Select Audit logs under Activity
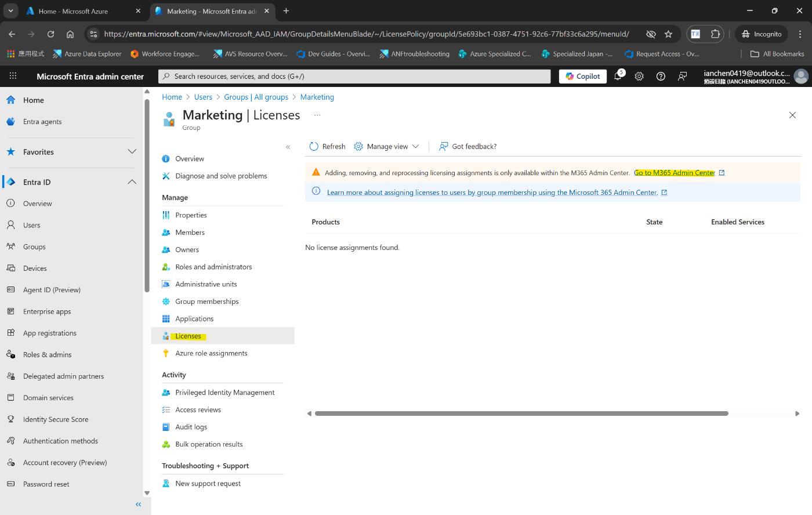Image resolution: width=812 pixels, height=515 pixels. (x=191, y=427)
